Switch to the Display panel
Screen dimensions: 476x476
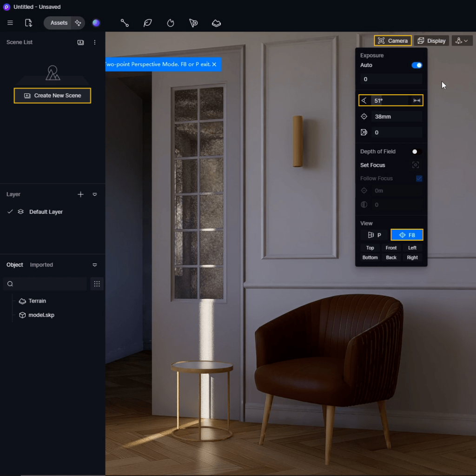pyautogui.click(x=431, y=40)
